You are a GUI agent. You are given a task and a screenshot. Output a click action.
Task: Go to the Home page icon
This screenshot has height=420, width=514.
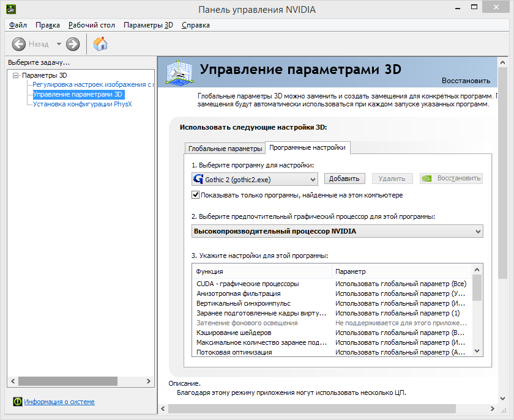point(100,44)
